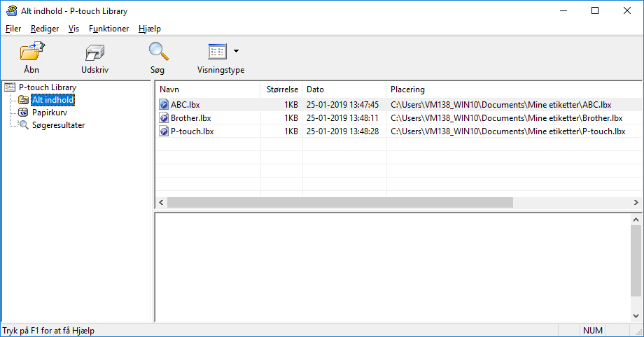The image size is (644, 337).
Task: Open the Funktioner menu
Action: [x=108, y=29]
